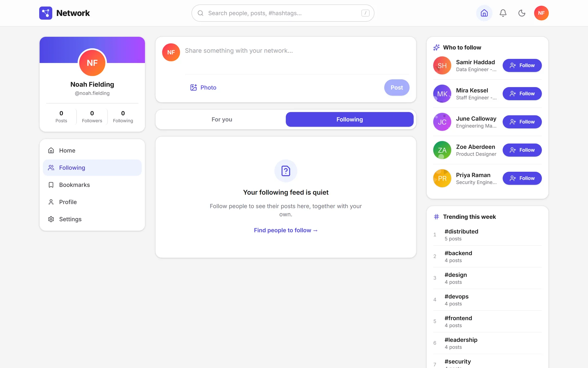Switch to the For you tab
Image resolution: width=588 pixels, height=368 pixels.
(222, 119)
